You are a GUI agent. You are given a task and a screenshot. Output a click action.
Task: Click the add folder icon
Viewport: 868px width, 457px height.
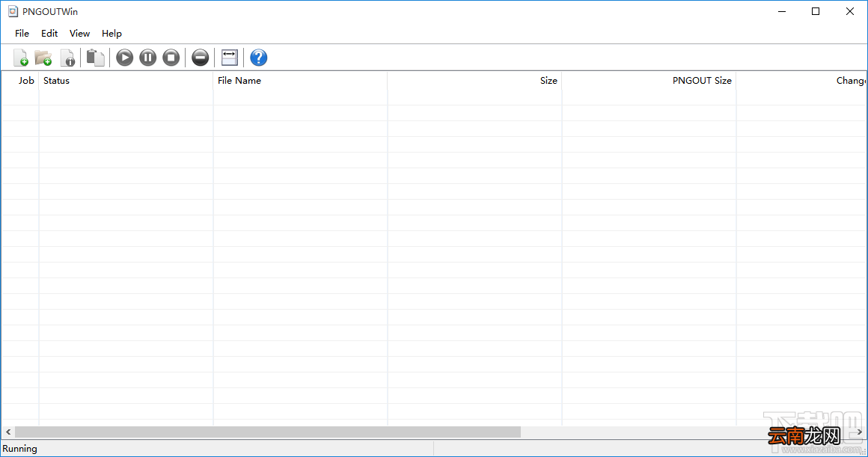pyautogui.click(x=43, y=58)
